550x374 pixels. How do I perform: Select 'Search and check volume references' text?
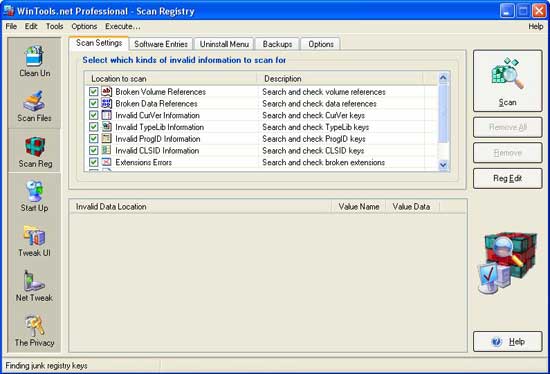click(x=324, y=92)
